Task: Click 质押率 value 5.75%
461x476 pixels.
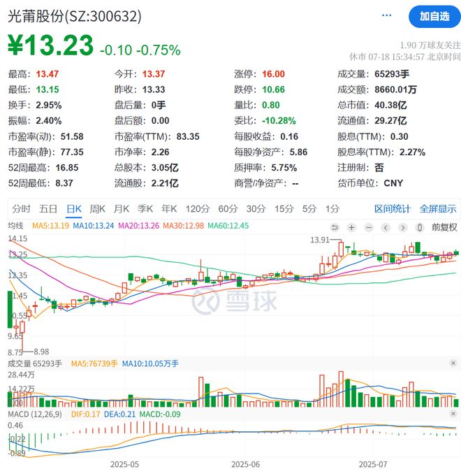Action: tap(284, 168)
